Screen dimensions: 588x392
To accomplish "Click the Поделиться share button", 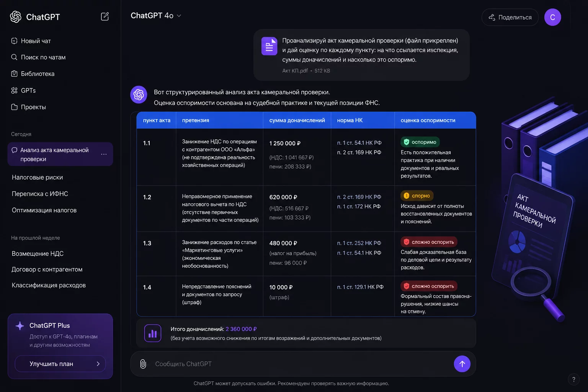I will [510, 17].
